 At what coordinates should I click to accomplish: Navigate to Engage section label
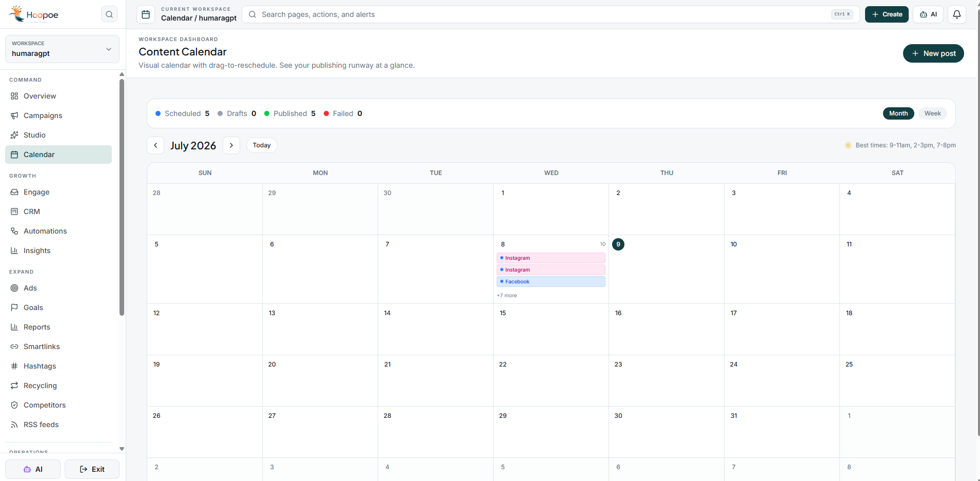tap(36, 192)
